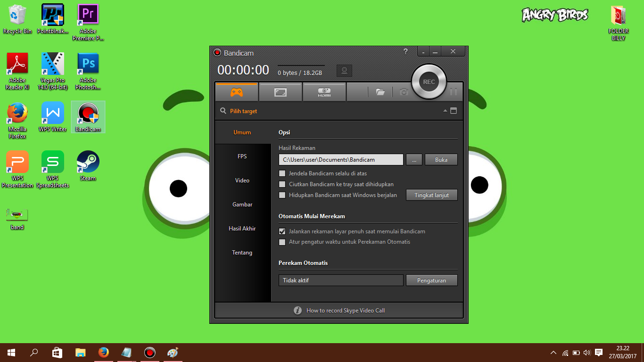
Task: Select the Recycle Bin desktop icon
Action: coord(17,19)
